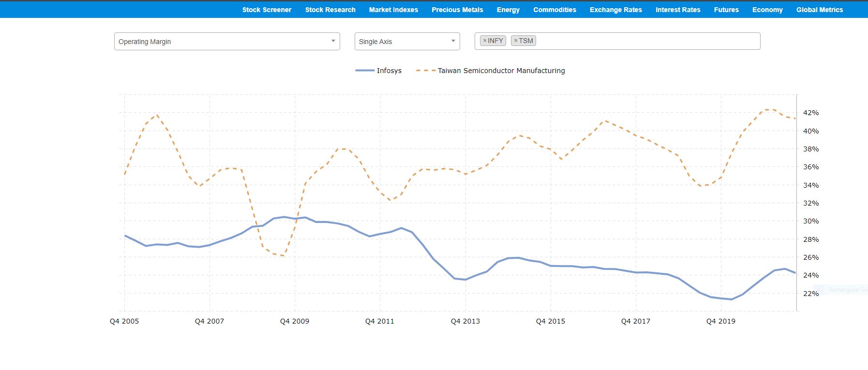Screen dimensions: 868x370
Task: Go to Exchange Rates
Action: (x=615, y=10)
